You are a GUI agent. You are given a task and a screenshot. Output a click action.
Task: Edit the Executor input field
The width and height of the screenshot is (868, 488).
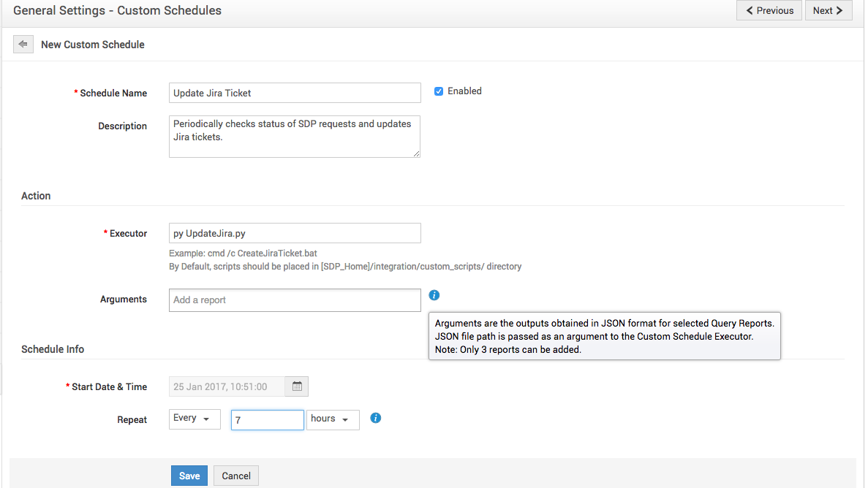pyautogui.click(x=295, y=233)
